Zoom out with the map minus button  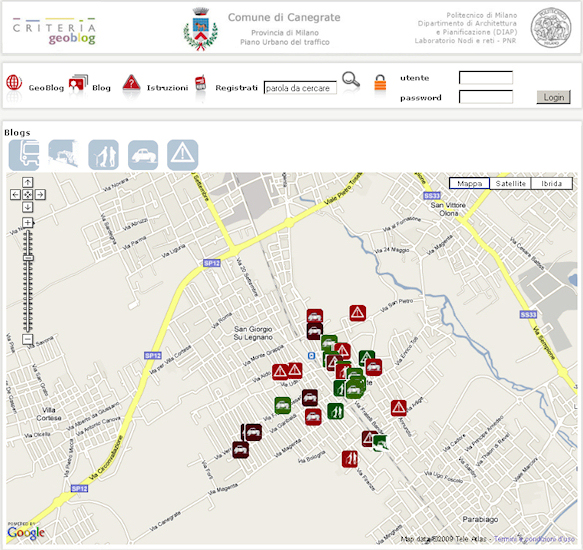pyautogui.click(x=28, y=339)
